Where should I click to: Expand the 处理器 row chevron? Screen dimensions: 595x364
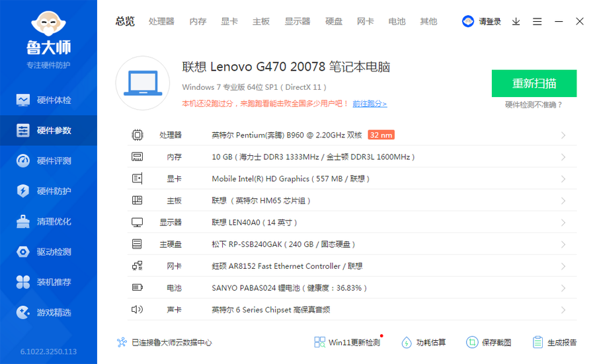pyautogui.click(x=563, y=135)
